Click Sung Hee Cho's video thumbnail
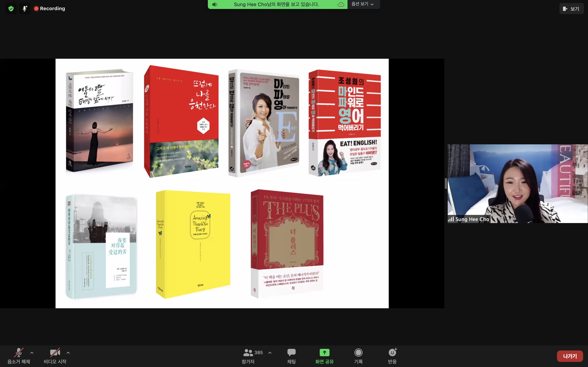The width and height of the screenshot is (588, 367). pos(518,183)
